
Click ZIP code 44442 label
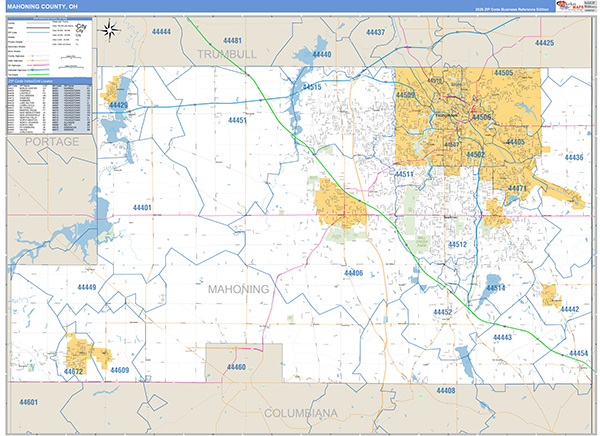(x=570, y=309)
